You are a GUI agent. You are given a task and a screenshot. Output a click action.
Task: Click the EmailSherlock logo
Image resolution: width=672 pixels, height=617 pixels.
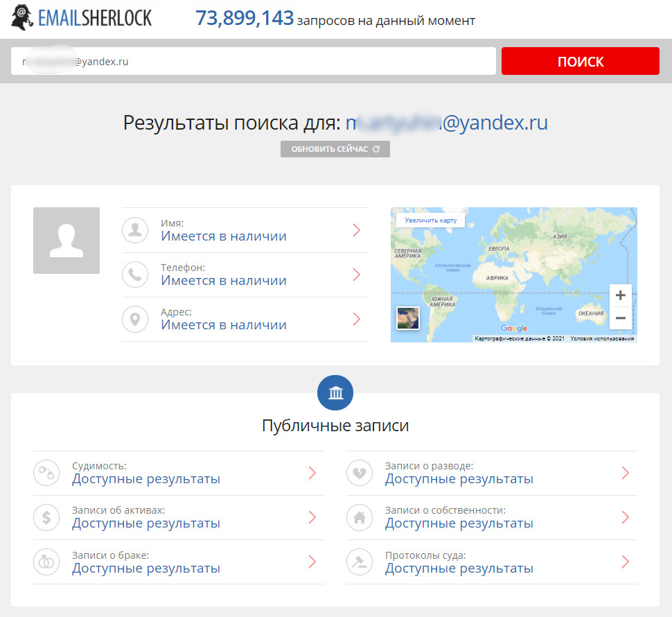coord(82,17)
